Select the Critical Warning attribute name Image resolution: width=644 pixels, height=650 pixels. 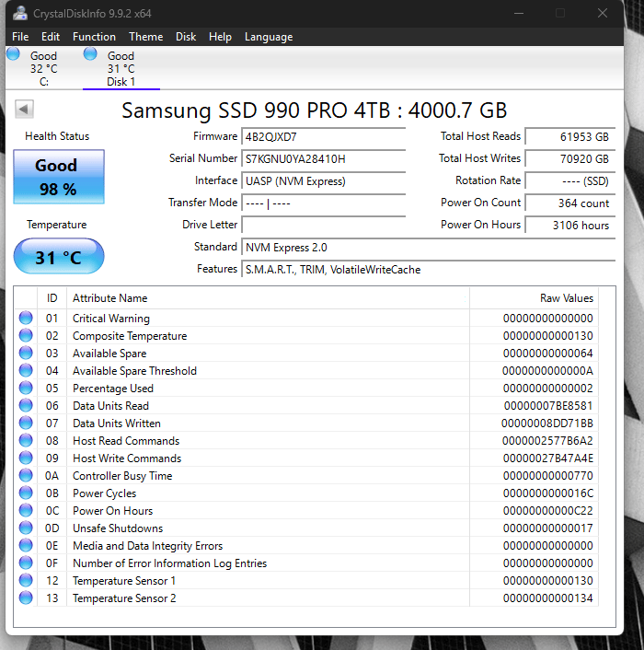point(111,318)
